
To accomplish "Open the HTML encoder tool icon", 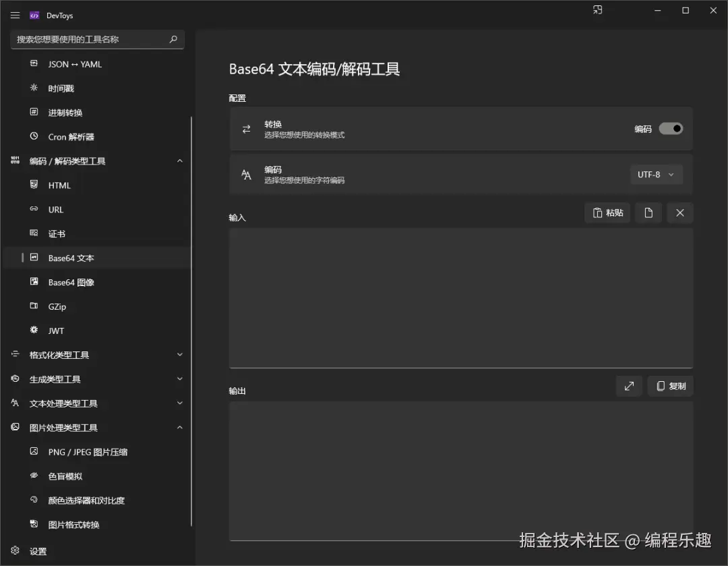I will pos(34,184).
